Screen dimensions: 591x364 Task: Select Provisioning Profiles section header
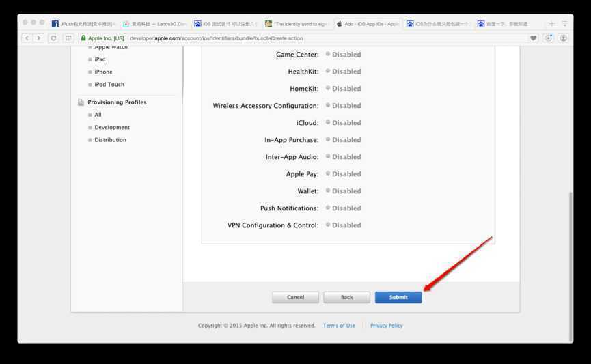coord(117,102)
